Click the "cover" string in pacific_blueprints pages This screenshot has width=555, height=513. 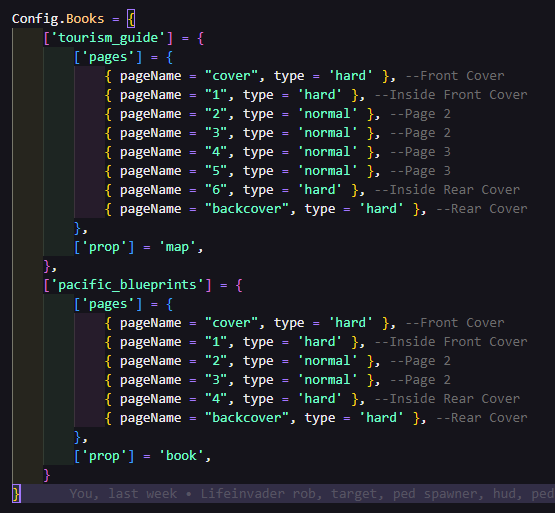[231, 323]
